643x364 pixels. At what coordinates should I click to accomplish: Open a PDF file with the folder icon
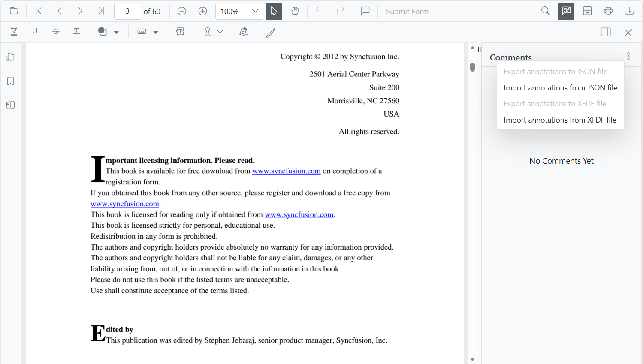[x=14, y=11]
